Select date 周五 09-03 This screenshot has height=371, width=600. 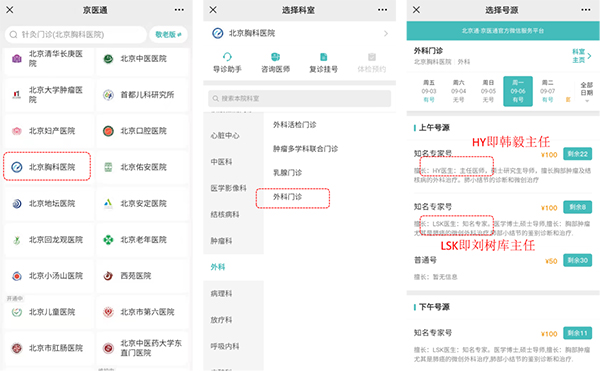point(429,91)
